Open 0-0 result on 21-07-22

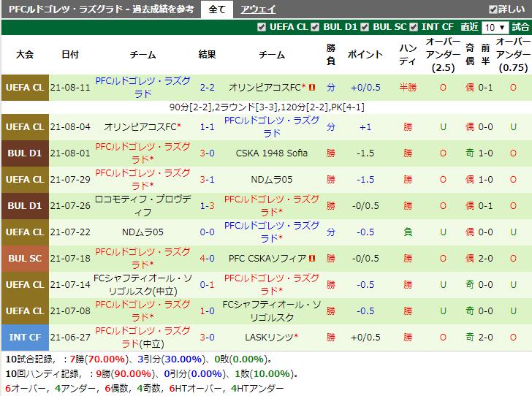tap(207, 232)
